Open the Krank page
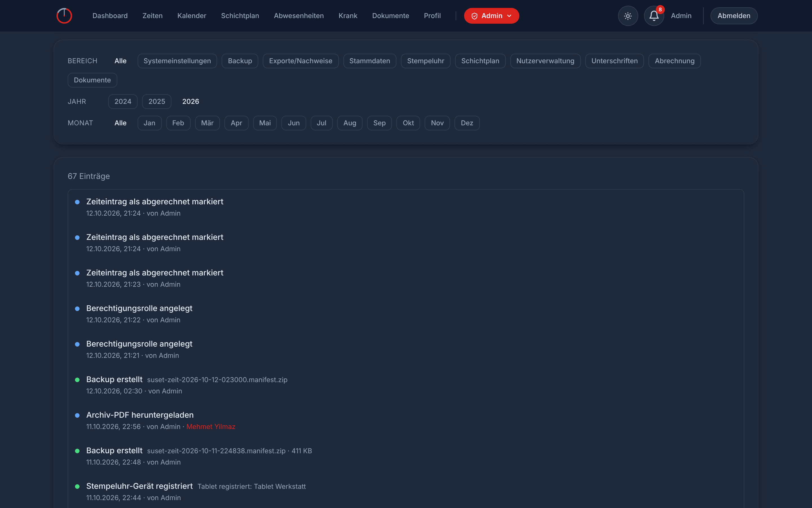 pos(348,16)
